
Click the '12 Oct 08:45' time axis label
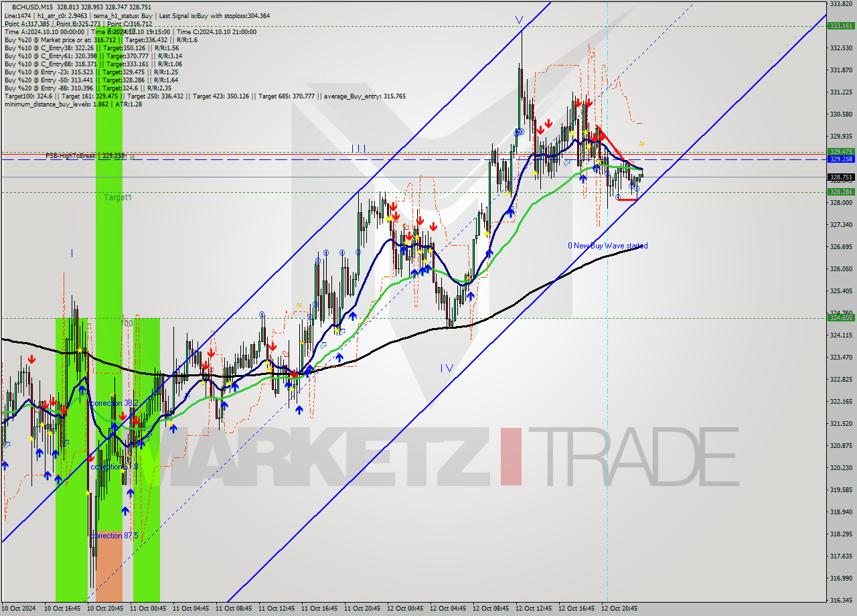coord(491,609)
